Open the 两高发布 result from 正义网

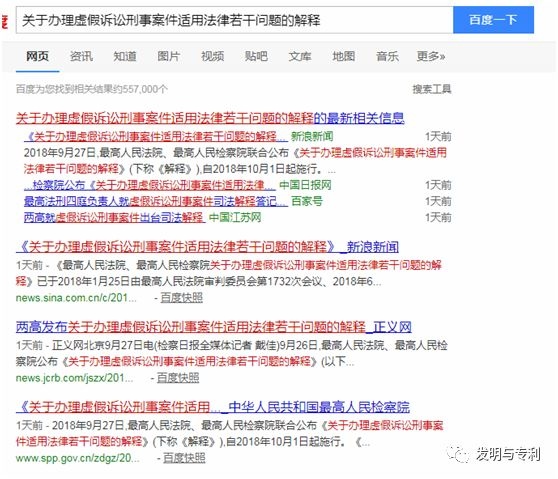214,327
